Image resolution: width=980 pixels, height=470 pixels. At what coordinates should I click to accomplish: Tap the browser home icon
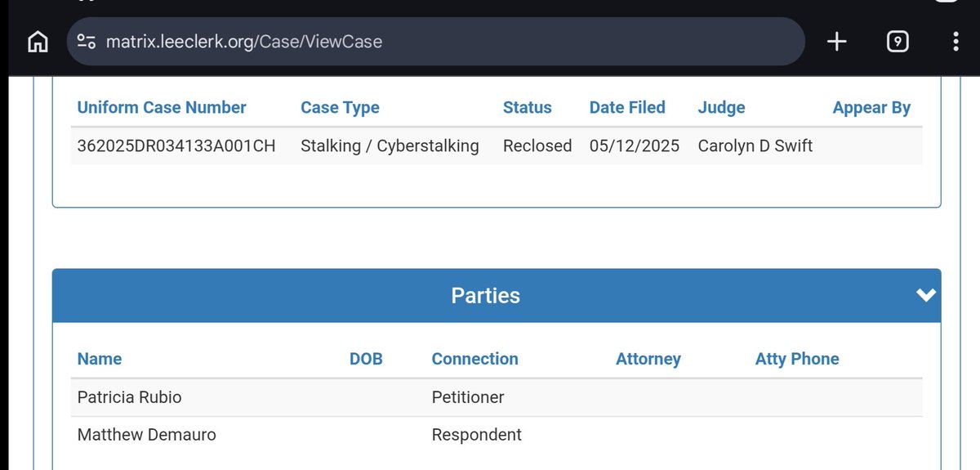click(x=38, y=42)
